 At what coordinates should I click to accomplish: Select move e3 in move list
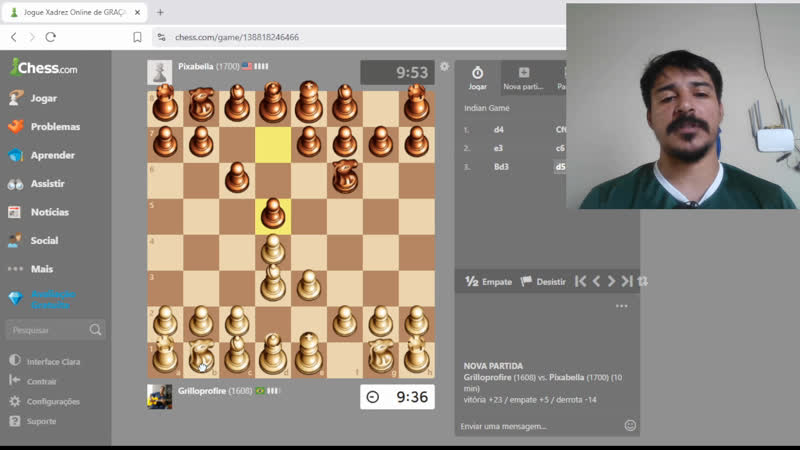pos(498,148)
